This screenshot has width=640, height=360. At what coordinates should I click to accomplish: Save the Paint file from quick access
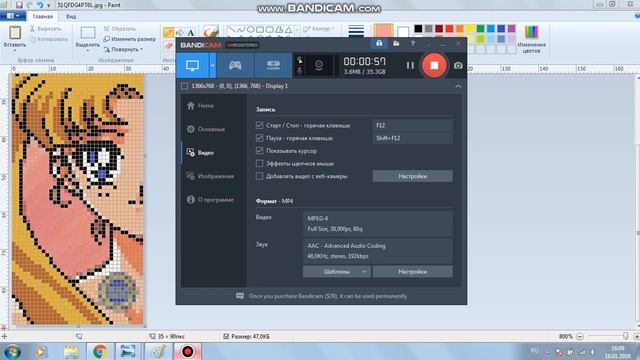pyautogui.click(x=19, y=5)
